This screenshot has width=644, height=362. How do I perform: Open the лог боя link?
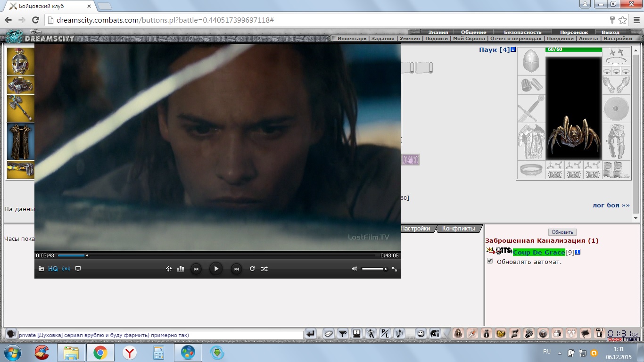click(x=611, y=205)
